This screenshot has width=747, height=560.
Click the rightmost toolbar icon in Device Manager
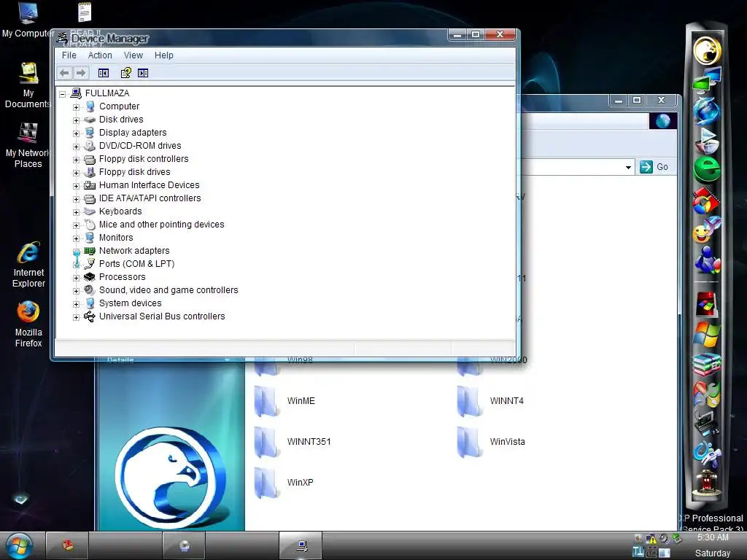click(143, 73)
